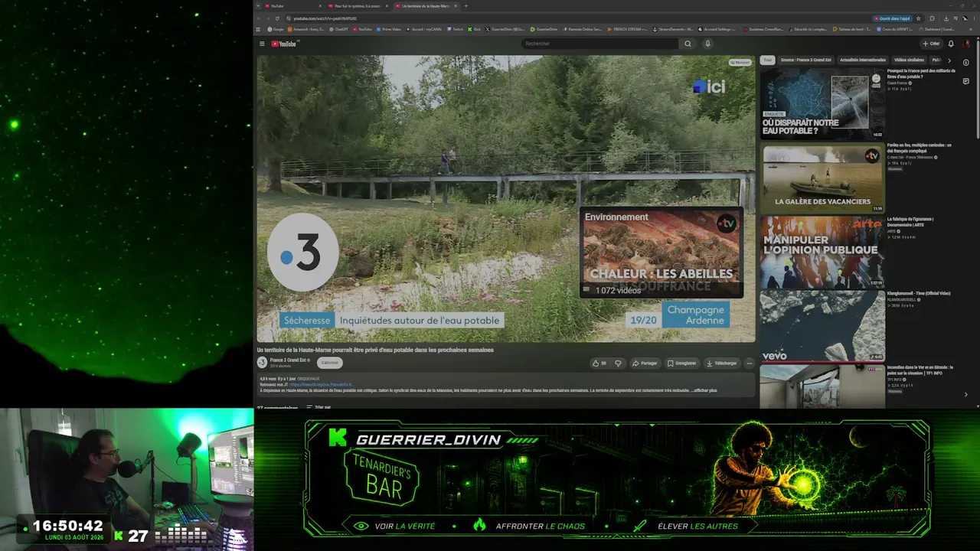Open the YouTube account avatar menu
This screenshot has width=980, height=551.
(x=966, y=44)
